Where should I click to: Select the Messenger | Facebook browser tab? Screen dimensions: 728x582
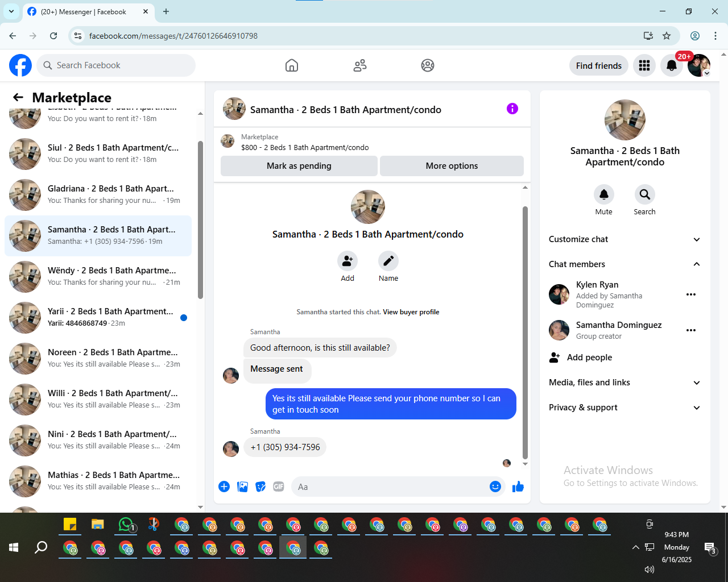coord(88,12)
